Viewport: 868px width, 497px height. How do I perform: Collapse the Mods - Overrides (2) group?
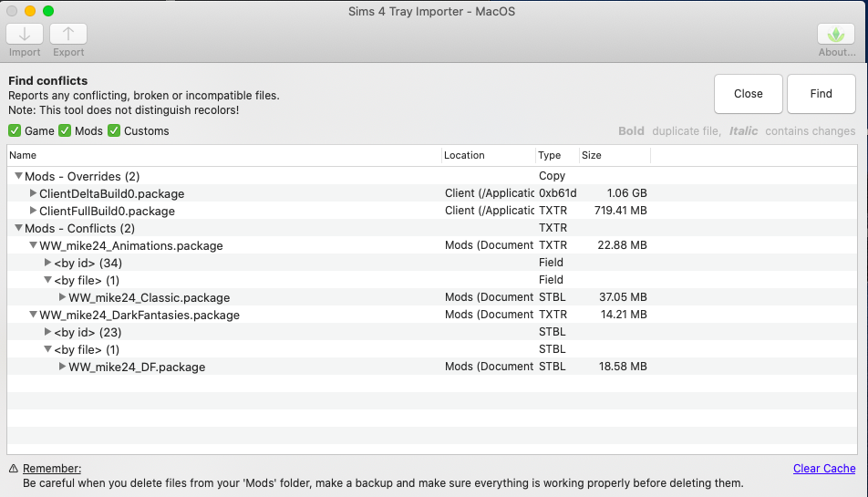click(x=18, y=176)
